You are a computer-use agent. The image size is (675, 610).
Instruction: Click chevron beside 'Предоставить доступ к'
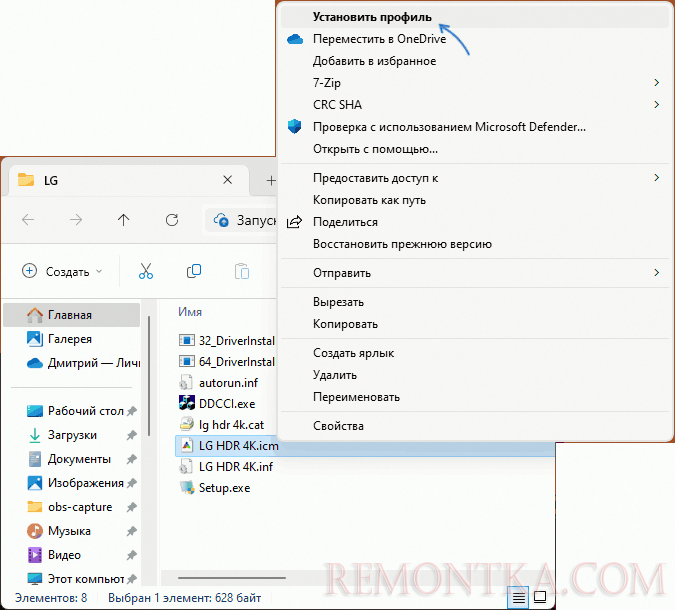pos(656,178)
